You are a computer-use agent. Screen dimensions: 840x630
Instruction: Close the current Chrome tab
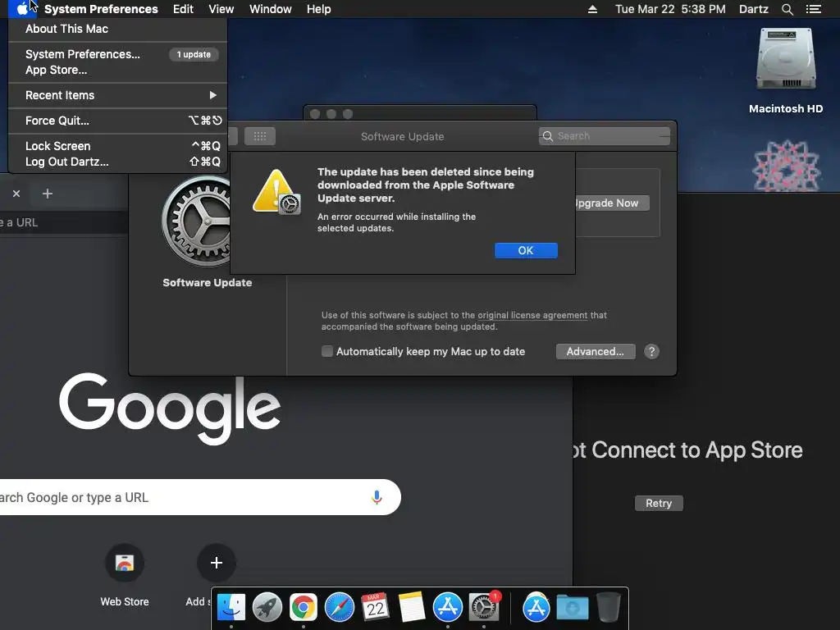[x=16, y=194]
